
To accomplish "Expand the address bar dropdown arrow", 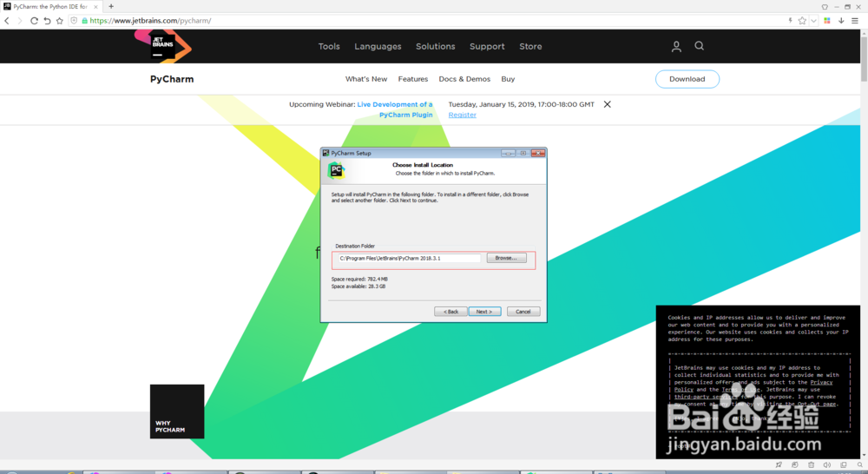I will coord(813,21).
